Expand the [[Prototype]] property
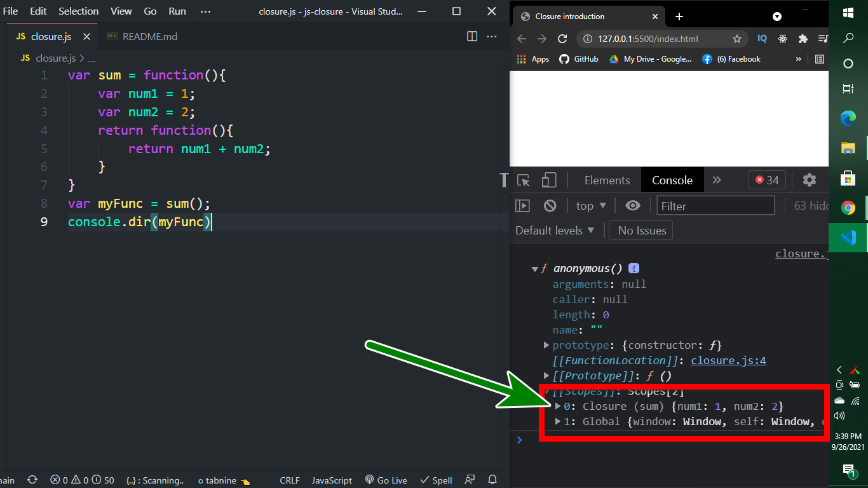Screen dimensions: 868x488 pos(546,376)
